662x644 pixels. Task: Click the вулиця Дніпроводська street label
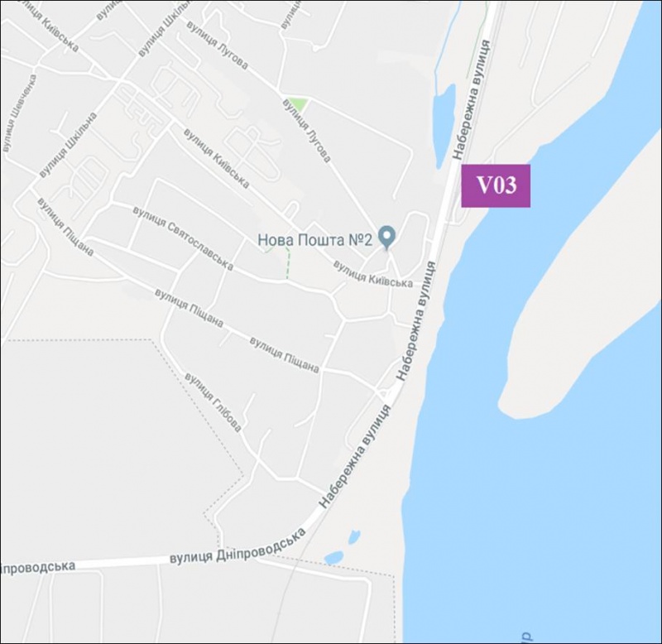point(237,545)
